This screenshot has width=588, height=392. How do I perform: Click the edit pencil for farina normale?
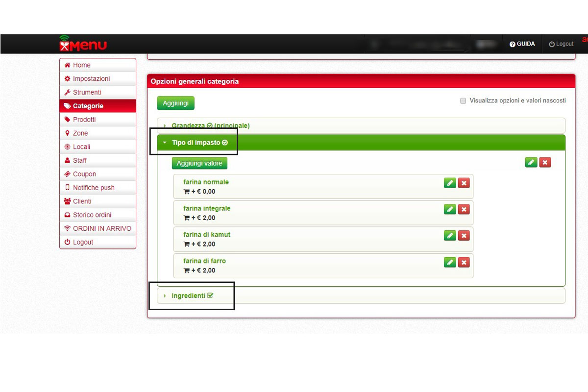coord(450,183)
